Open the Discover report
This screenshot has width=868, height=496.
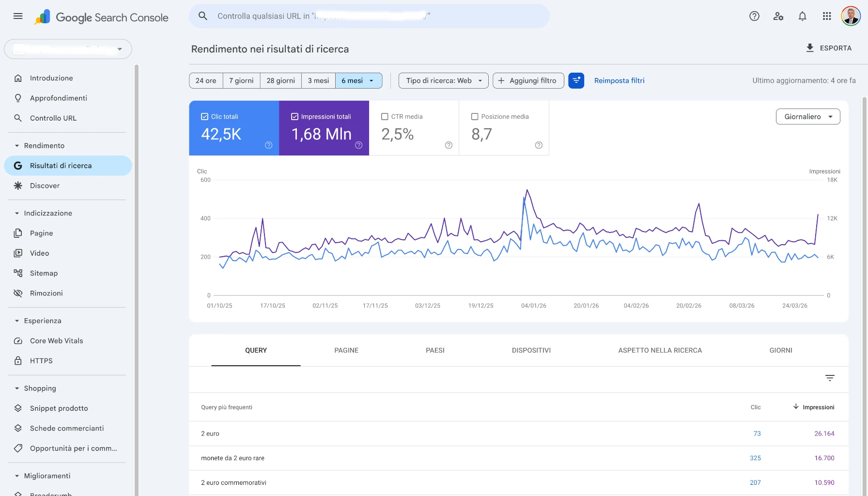point(45,186)
